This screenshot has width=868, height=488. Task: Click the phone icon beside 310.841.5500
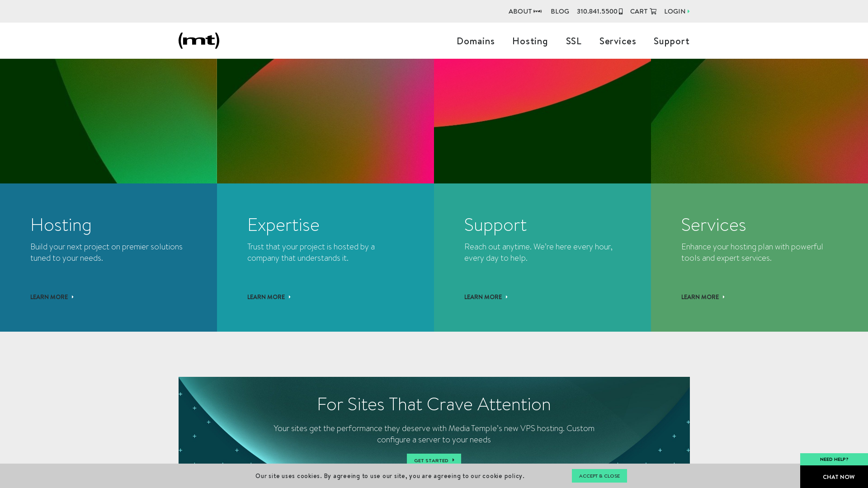pos(621,11)
